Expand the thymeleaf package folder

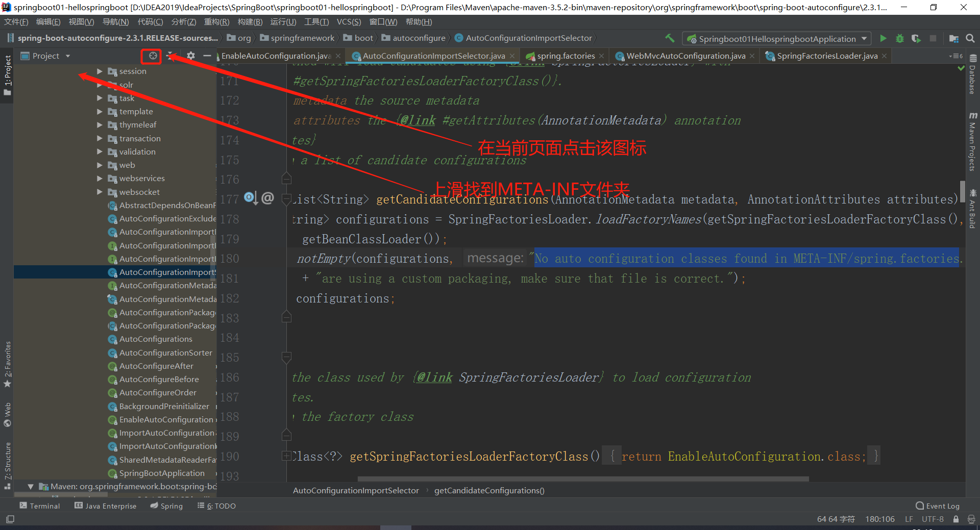[100, 125]
